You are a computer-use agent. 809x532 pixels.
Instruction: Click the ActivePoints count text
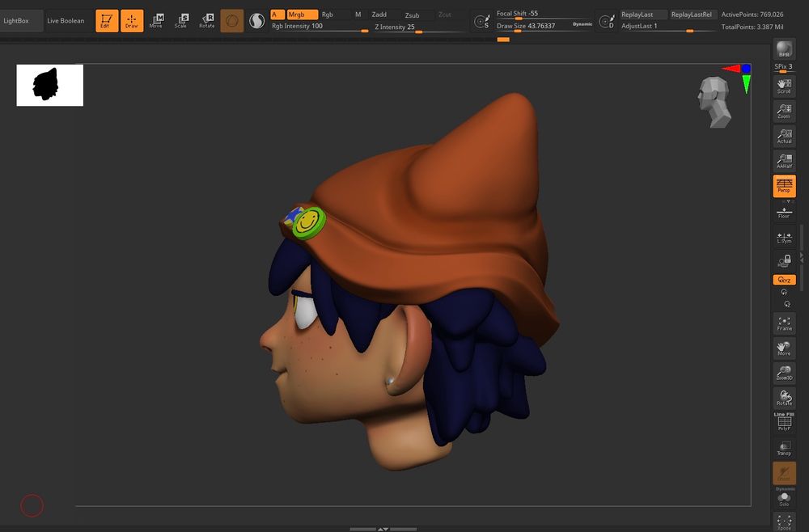point(752,15)
